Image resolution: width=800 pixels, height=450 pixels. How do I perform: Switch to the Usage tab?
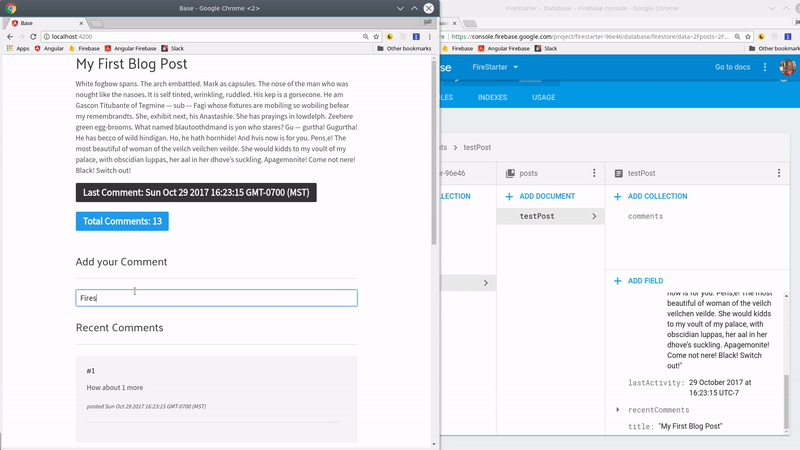(x=543, y=98)
